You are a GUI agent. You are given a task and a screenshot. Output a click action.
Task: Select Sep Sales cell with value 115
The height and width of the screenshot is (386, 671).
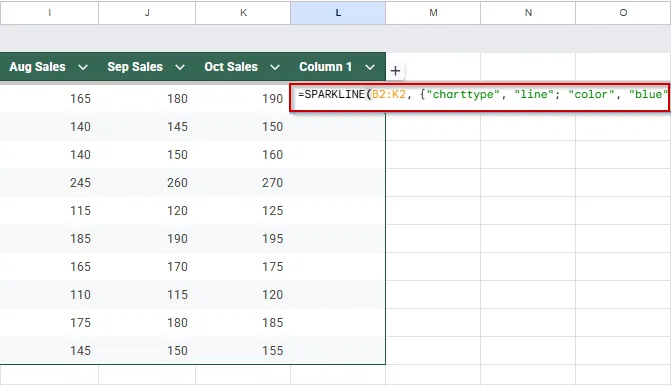pyautogui.click(x=147, y=295)
